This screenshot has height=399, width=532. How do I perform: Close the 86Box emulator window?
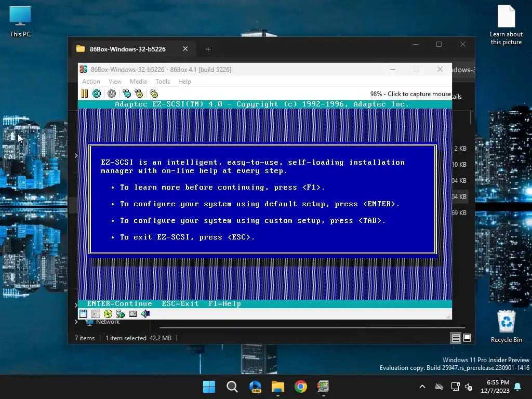click(x=440, y=69)
